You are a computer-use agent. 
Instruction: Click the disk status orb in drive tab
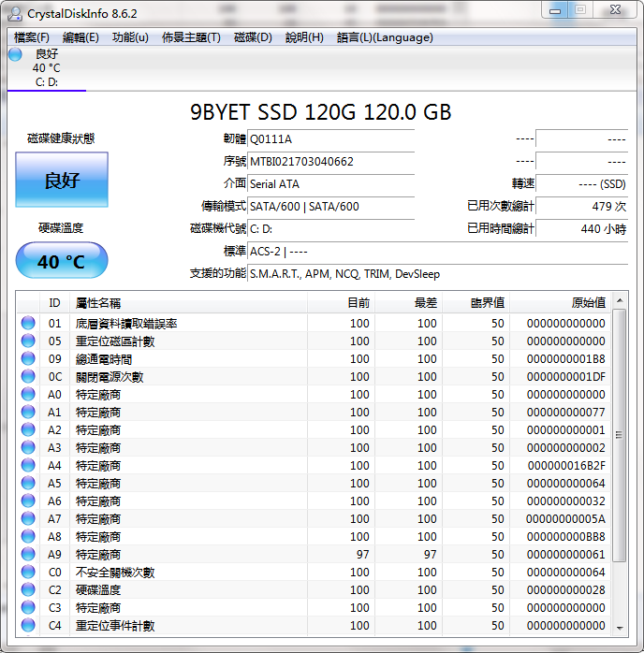[15, 54]
